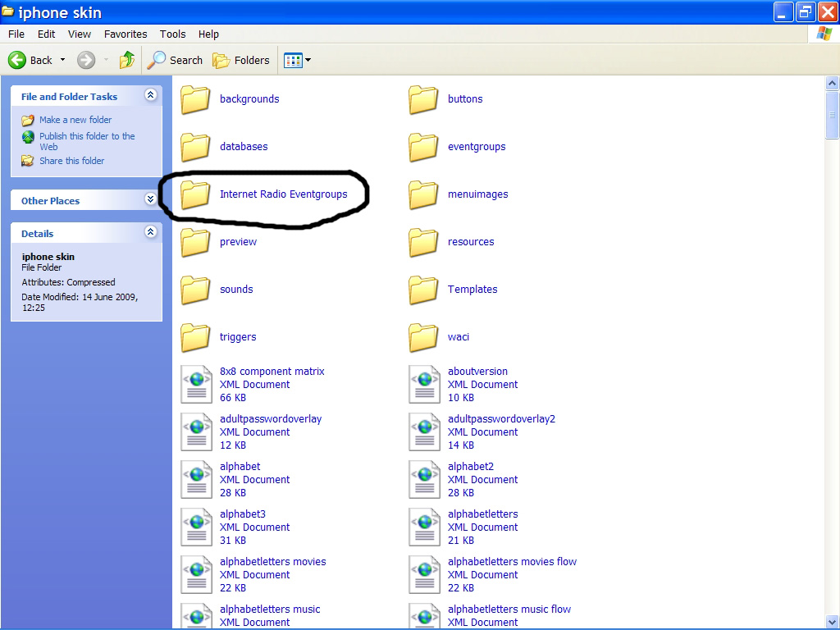Click the Other Places heading
840x630 pixels.
pos(50,201)
